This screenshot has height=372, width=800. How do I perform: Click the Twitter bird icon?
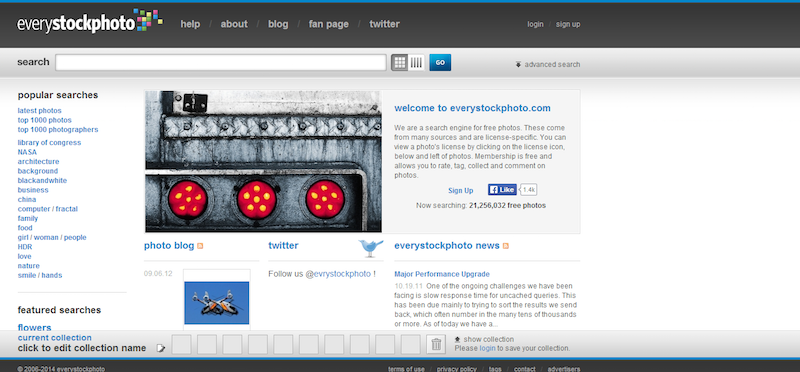(371, 247)
